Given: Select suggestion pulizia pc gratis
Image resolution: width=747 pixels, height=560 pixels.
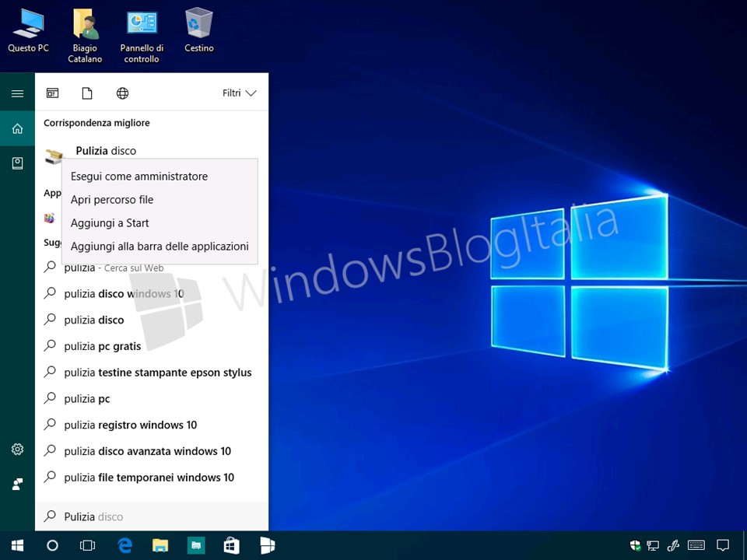Looking at the screenshot, I should click(x=152, y=346).
